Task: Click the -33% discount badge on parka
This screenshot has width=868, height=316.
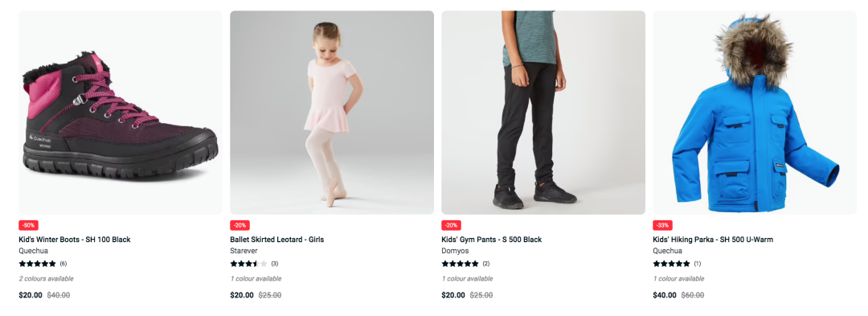Action: 662,225
